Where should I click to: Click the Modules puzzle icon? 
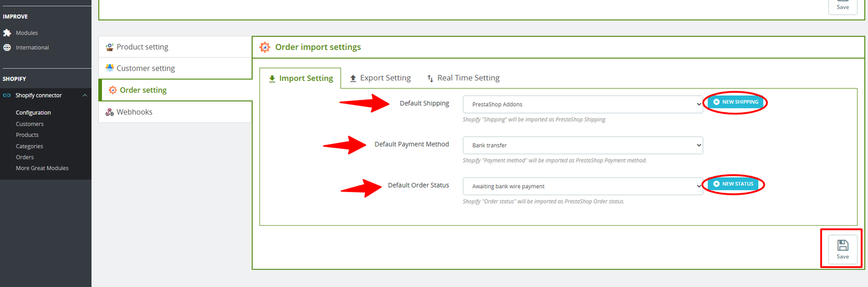tap(7, 33)
